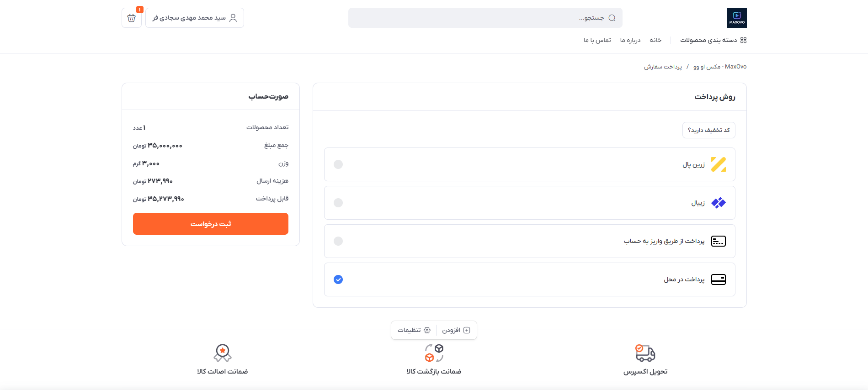Open the shopping basket icon
The image size is (868, 390).
pos(132,18)
